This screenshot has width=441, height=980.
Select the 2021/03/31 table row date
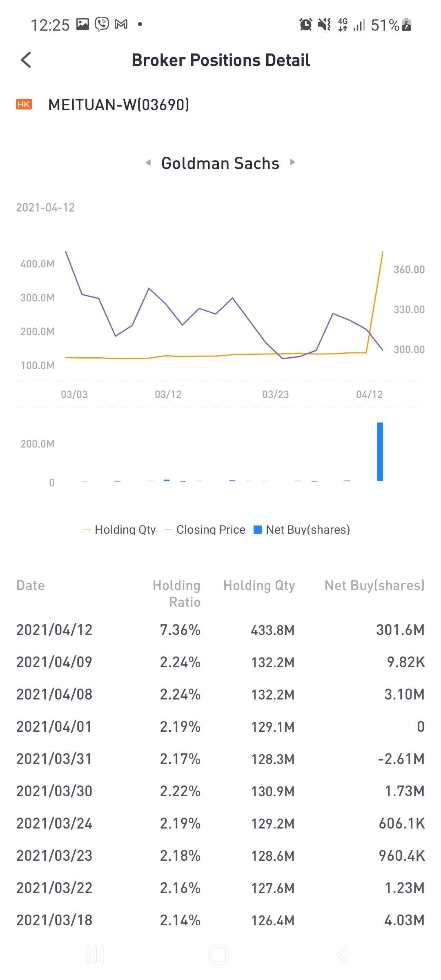click(54, 759)
